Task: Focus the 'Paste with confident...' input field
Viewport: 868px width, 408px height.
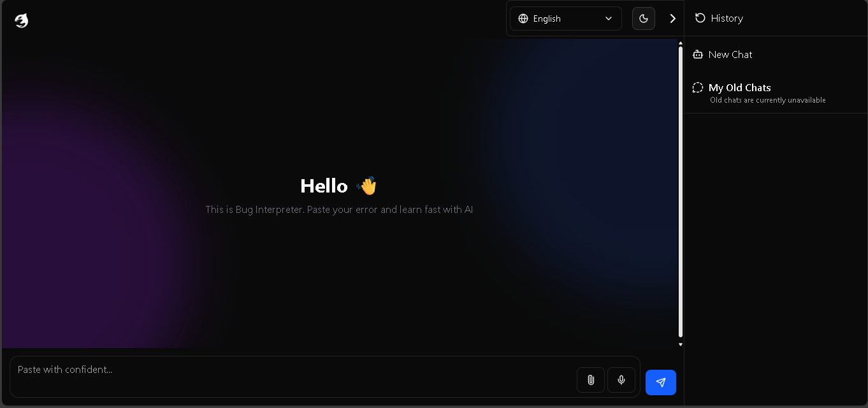Action: [x=293, y=376]
